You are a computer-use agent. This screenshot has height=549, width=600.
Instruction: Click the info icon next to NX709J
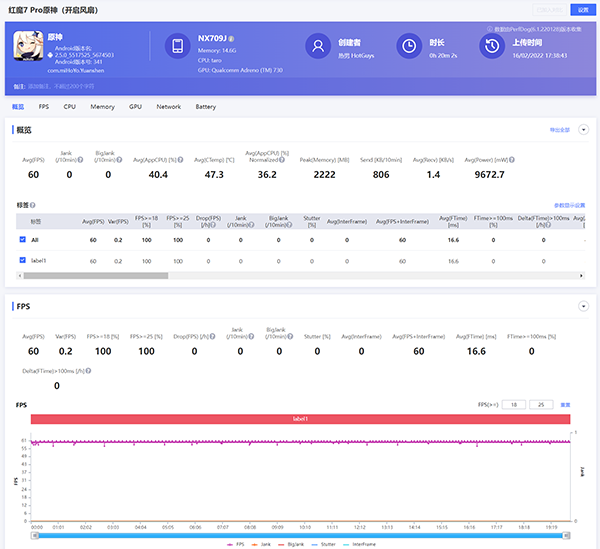[x=231, y=39]
